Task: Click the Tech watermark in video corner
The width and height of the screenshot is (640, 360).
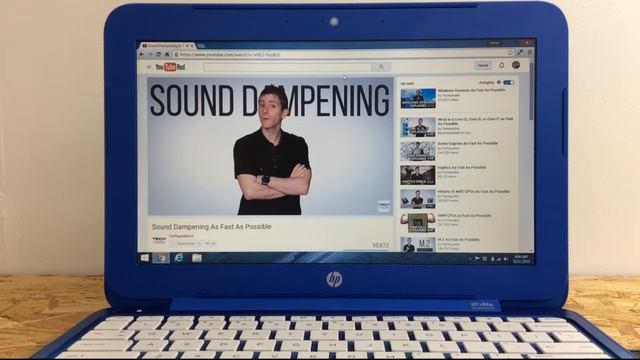Action: pyautogui.click(x=384, y=206)
